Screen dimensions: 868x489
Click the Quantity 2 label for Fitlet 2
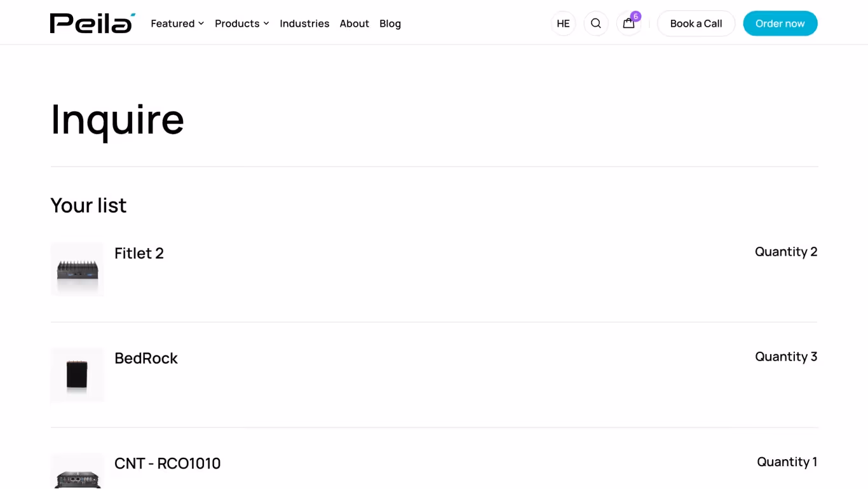(x=786, y=252)
